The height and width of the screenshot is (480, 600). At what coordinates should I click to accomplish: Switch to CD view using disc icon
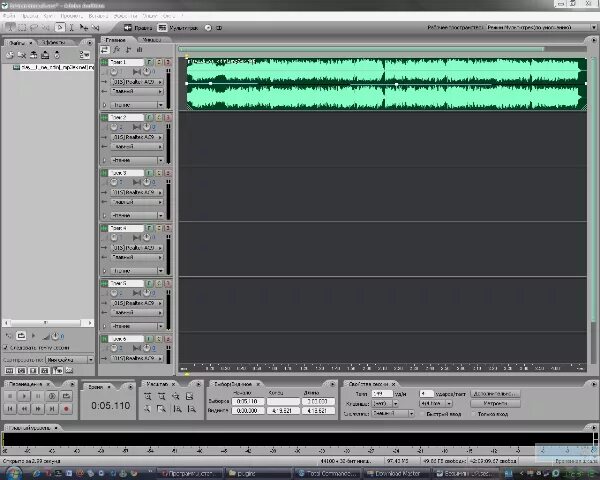point(214,28)
